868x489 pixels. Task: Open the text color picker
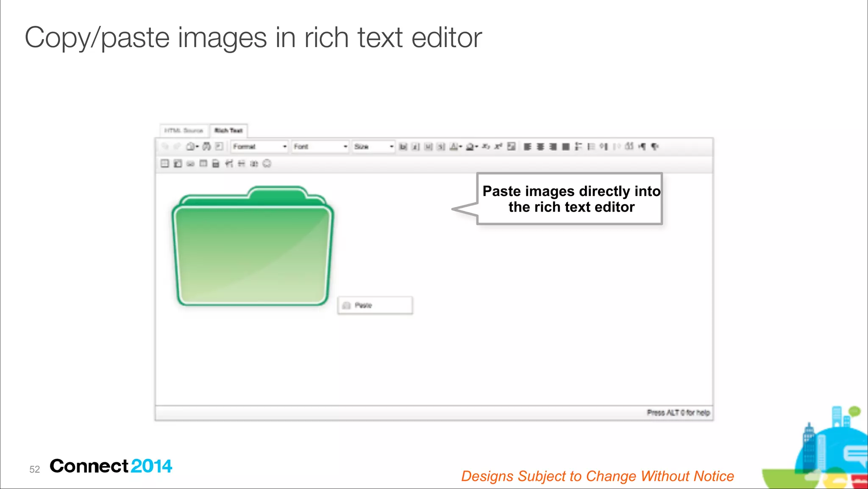point(456,147)
